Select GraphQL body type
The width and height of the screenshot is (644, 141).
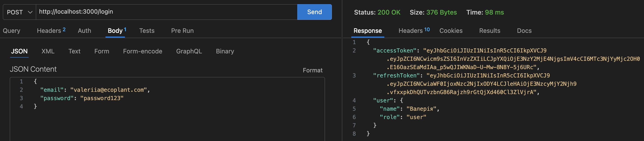point(189,51)
